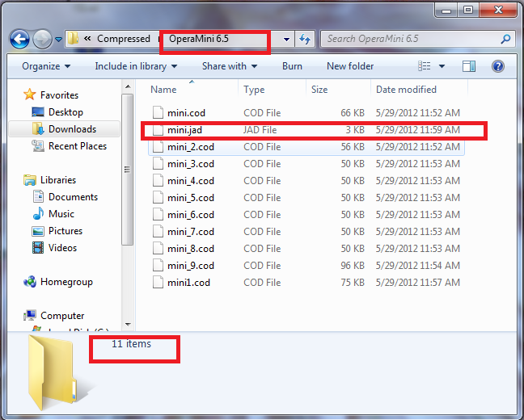Select Computer in navigation pane
Image resolution: width=524 pixels, height=420 pixels.
pyautogui.click(x=62, y=316)
